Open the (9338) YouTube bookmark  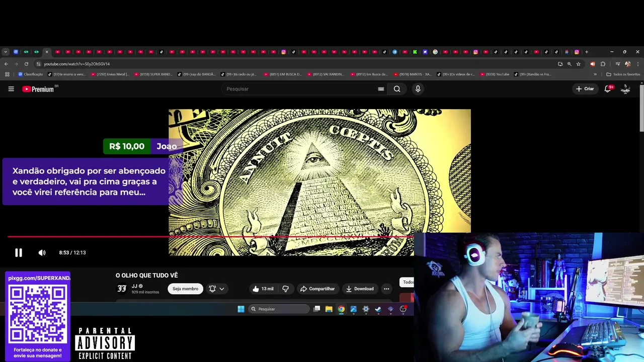click(495, 74)
